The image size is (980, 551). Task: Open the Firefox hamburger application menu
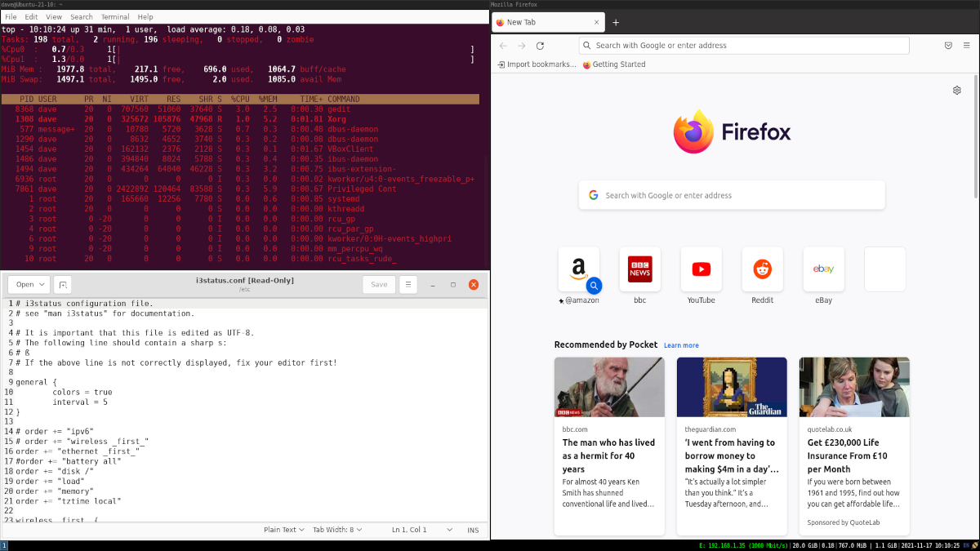(966, 46)
